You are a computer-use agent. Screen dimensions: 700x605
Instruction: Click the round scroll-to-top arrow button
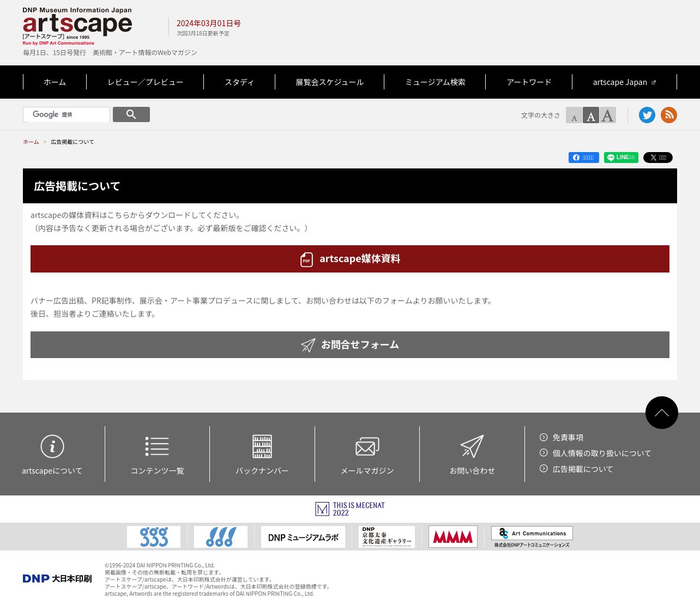point(662,413)
